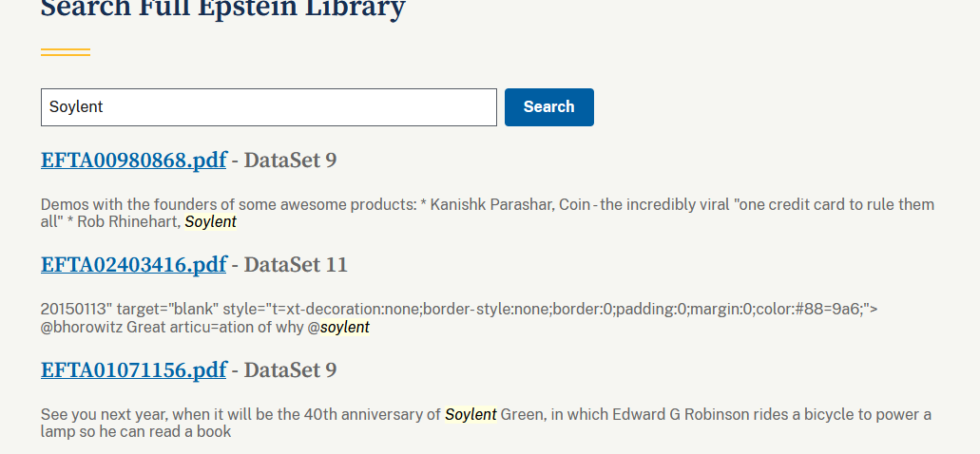The height and width of the screenshot is (454, 980).
Task: Open the EFTA00980868.pdf link
Action: (133, 161)
